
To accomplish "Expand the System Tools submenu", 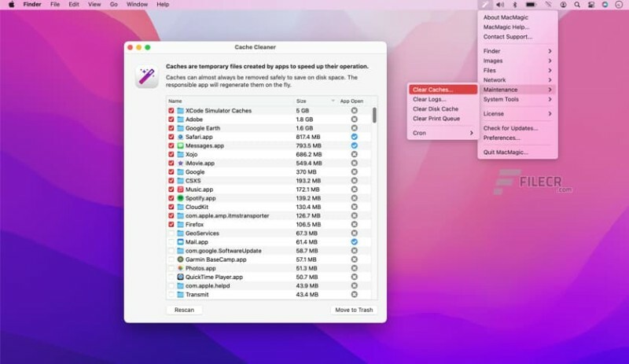I will click(517, 99).
